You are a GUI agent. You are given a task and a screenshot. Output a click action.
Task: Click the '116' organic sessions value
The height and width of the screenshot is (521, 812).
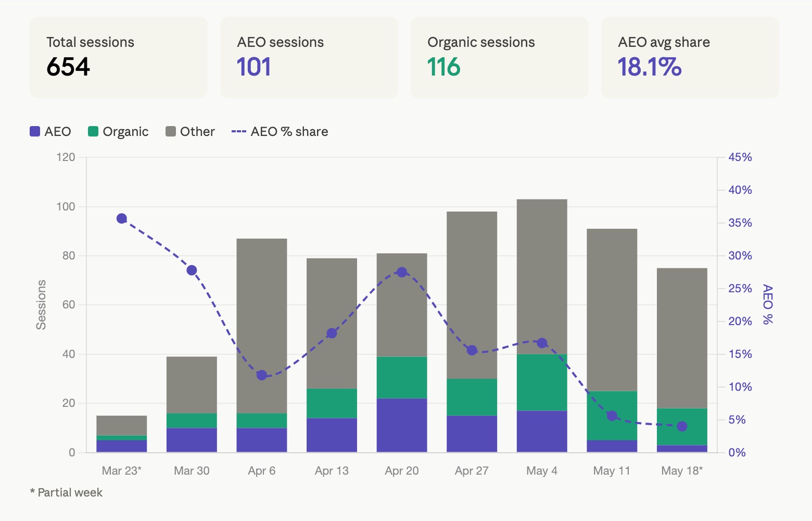tap(444, 67)
